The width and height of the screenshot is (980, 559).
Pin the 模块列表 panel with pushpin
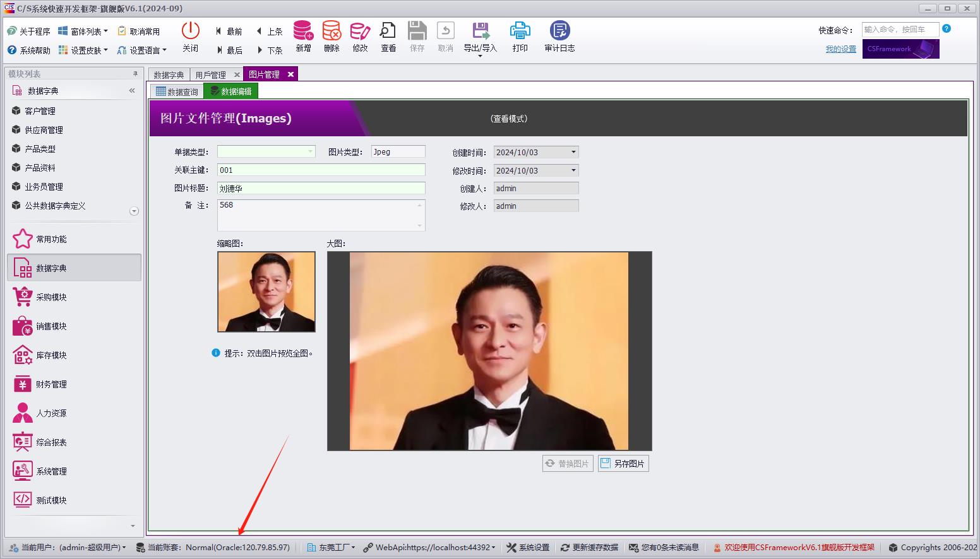[134, 74]
